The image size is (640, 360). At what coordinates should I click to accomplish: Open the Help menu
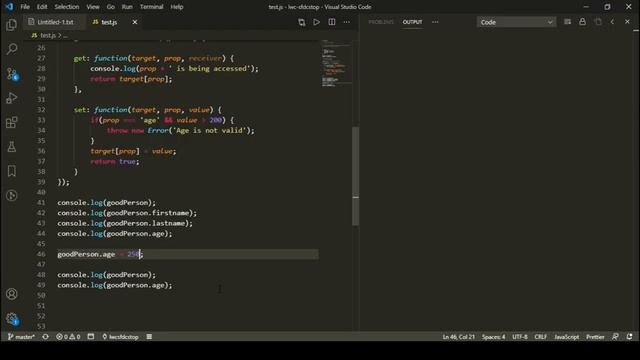177,7
